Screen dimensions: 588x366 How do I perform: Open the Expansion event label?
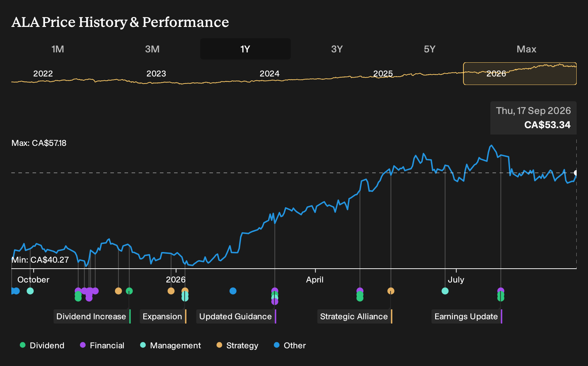(163, 316)
